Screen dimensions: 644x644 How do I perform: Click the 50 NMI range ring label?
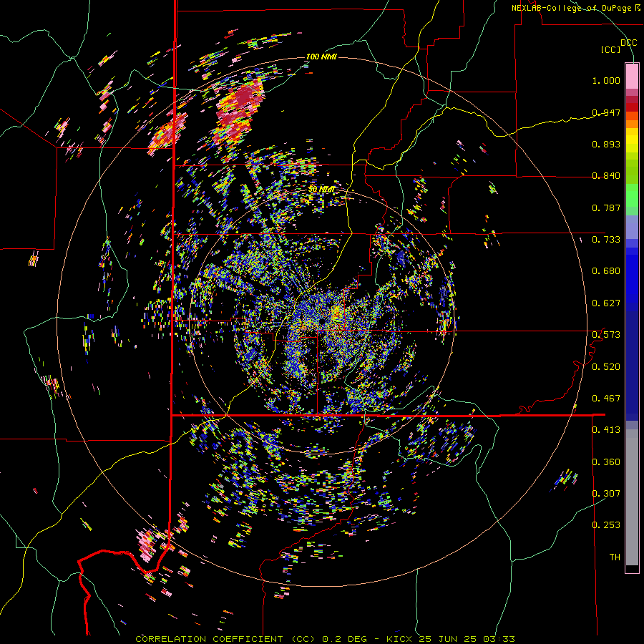pyautogui.click(x=321, y=190)
